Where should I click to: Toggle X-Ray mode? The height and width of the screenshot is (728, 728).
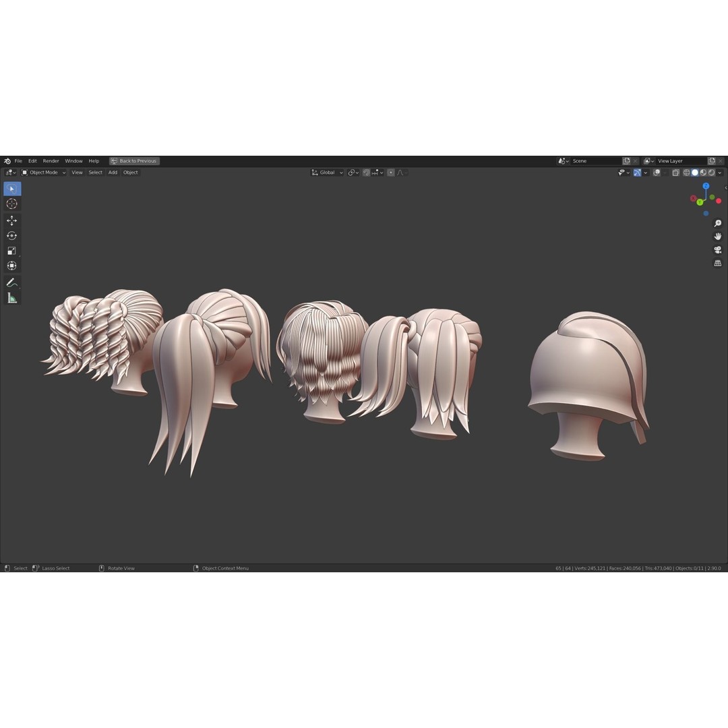coord(676,173)
